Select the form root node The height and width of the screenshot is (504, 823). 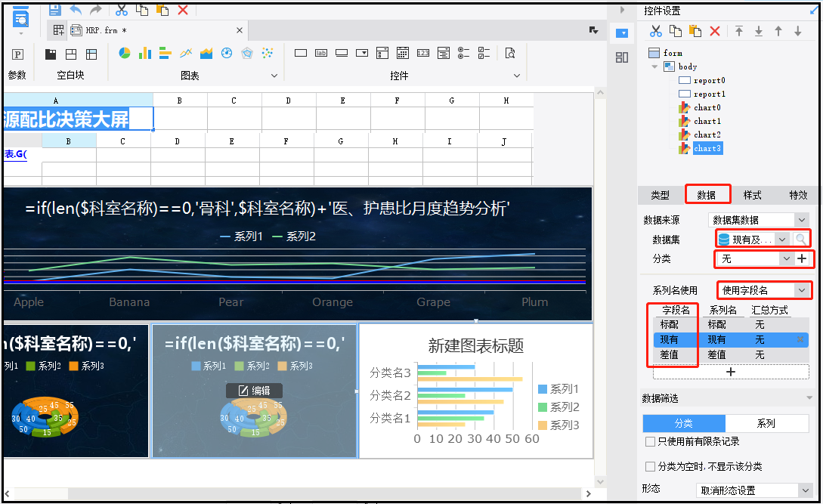pos(673,53)
